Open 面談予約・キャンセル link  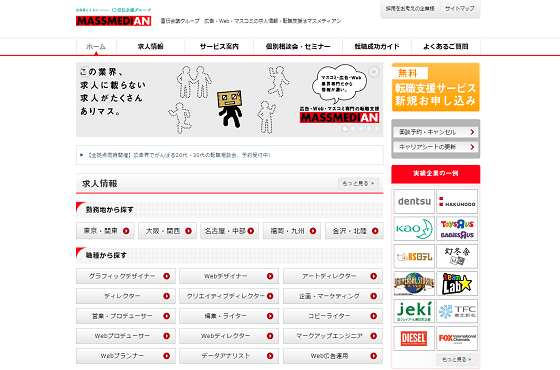click(435, 132)
